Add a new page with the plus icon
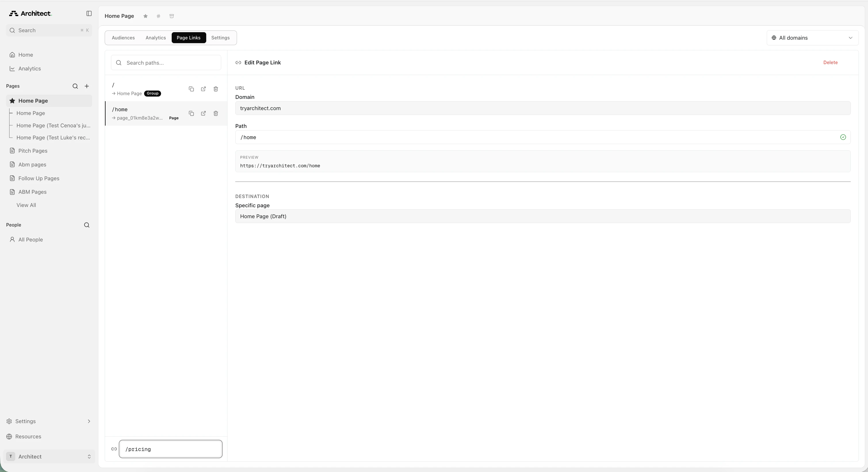 tap(87, 86)
